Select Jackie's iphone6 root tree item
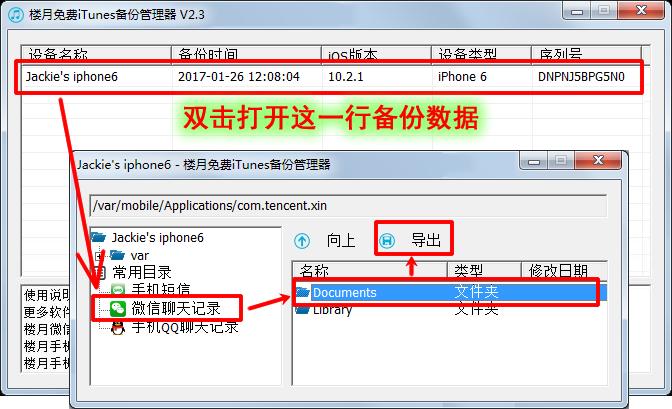The width and height of the screenshot is (672, 409). [157, 237]
